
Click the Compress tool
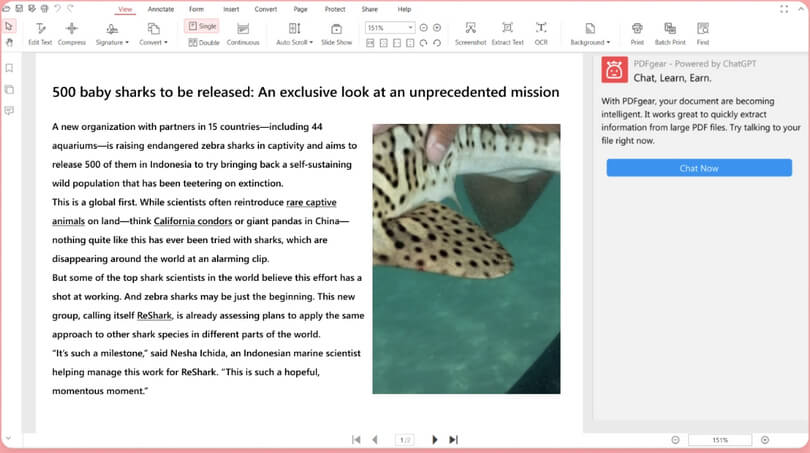coord(72,34)
